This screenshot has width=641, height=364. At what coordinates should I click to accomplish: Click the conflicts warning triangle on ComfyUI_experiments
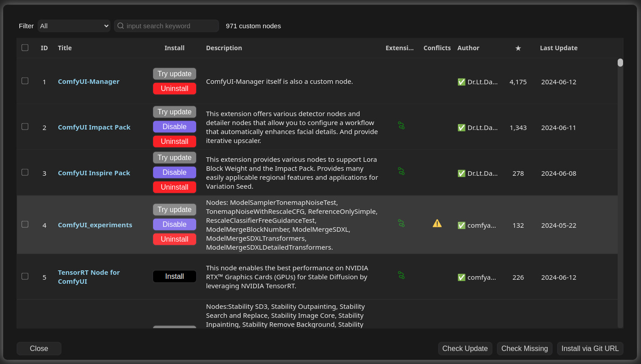437,223
